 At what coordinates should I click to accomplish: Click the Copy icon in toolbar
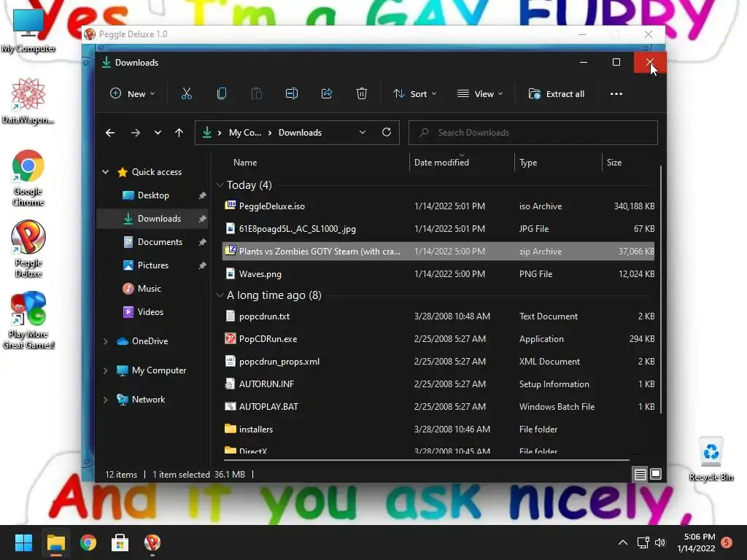tap(222, 94)
